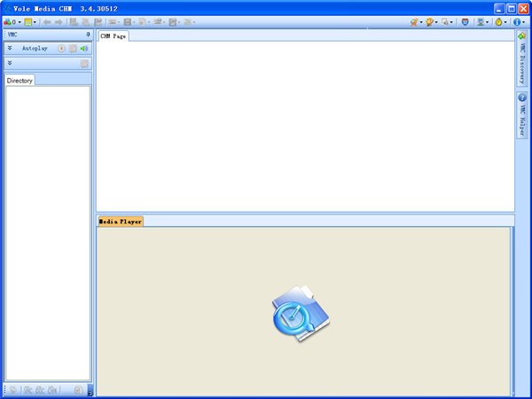Minimize the Vole Media CHM window
532x399 pixels.
[x=499, y=9]
